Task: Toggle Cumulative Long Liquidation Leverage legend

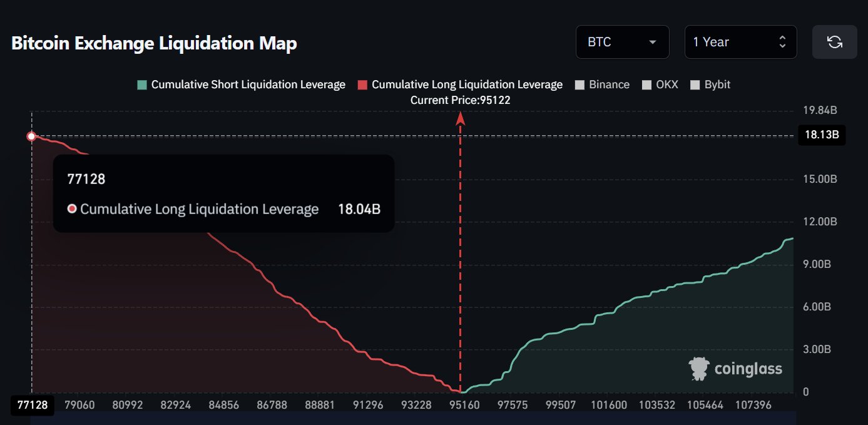Action: click(x=467, y=84)
